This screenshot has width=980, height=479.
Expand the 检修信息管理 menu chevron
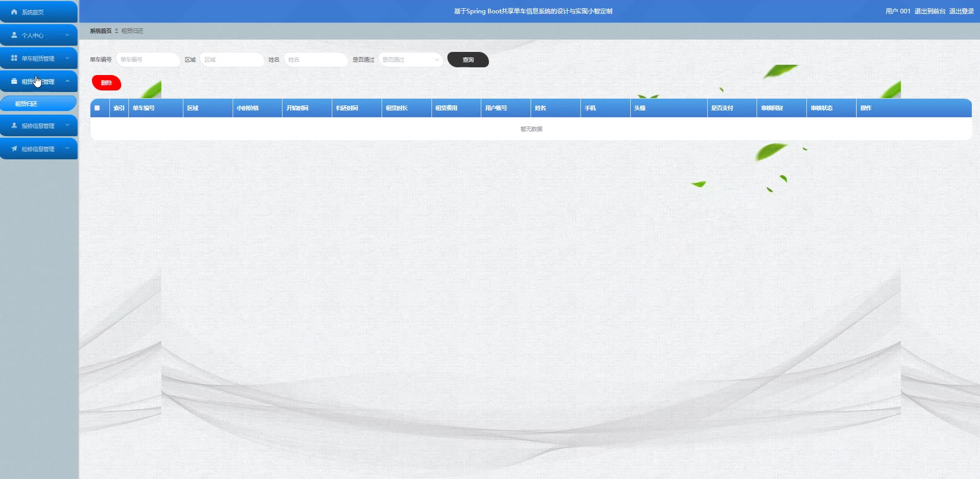point(67,149)
